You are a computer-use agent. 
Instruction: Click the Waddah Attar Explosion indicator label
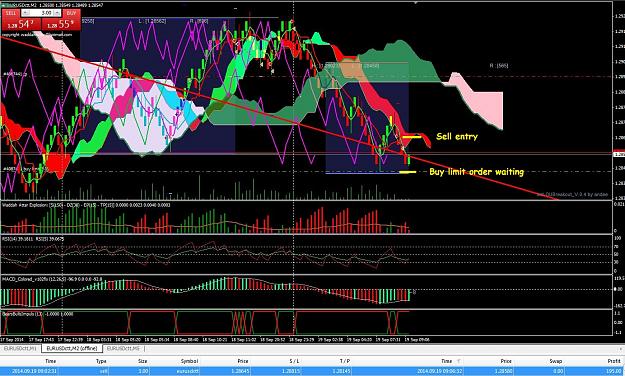pyautogui.click(x=86, y=205)
